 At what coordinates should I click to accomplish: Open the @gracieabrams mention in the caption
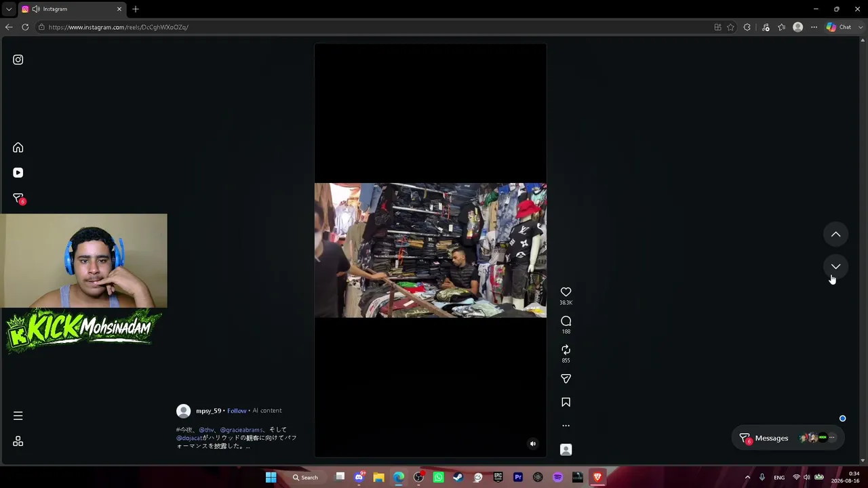[241, 430]
